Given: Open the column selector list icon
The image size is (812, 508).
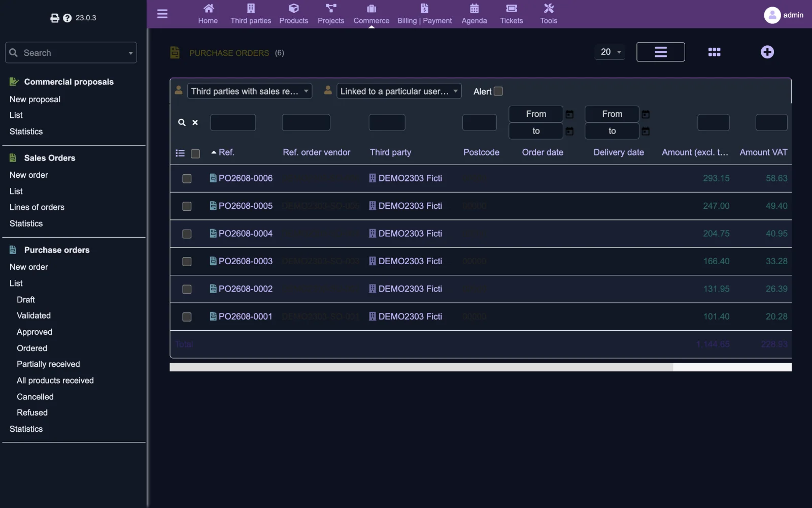Looking at the screenshot, I should point(180,153).
